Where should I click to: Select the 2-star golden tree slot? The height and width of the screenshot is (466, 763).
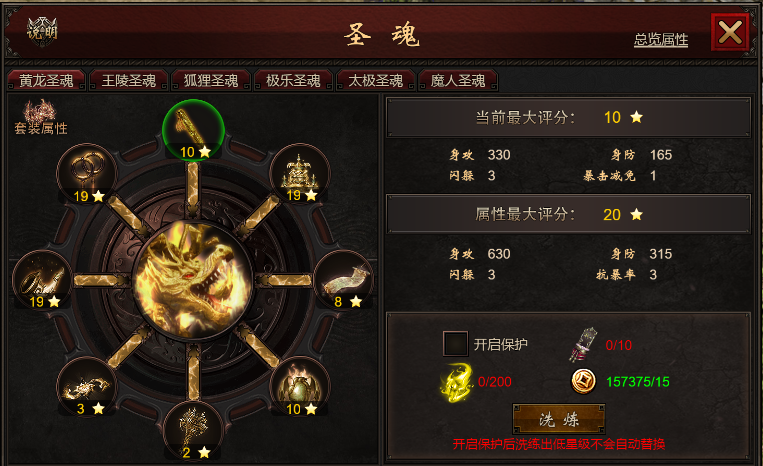193,430
